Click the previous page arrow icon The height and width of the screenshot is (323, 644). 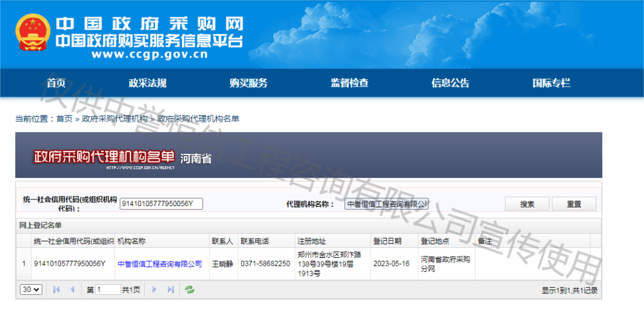pyautogui.click(x=72, y=290)
